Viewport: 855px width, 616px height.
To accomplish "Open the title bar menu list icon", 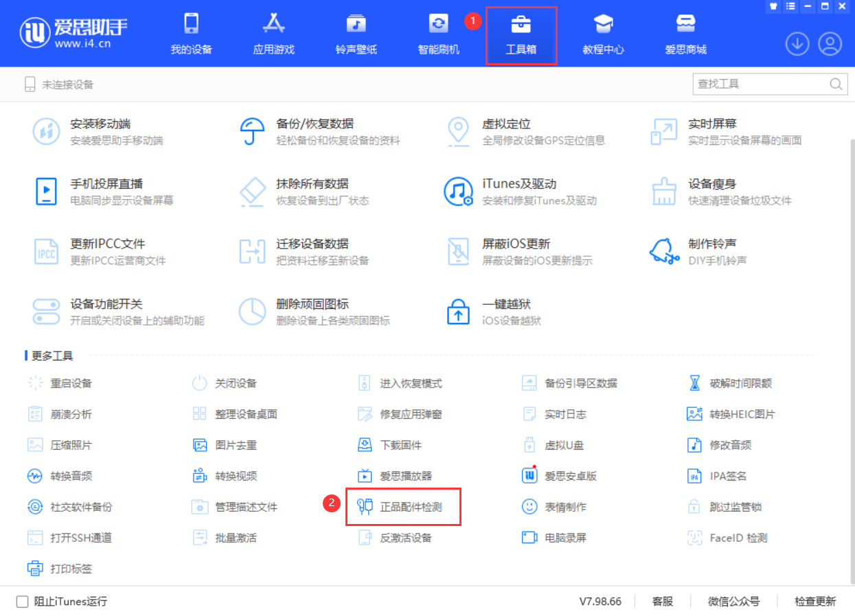I will [790, 6].
